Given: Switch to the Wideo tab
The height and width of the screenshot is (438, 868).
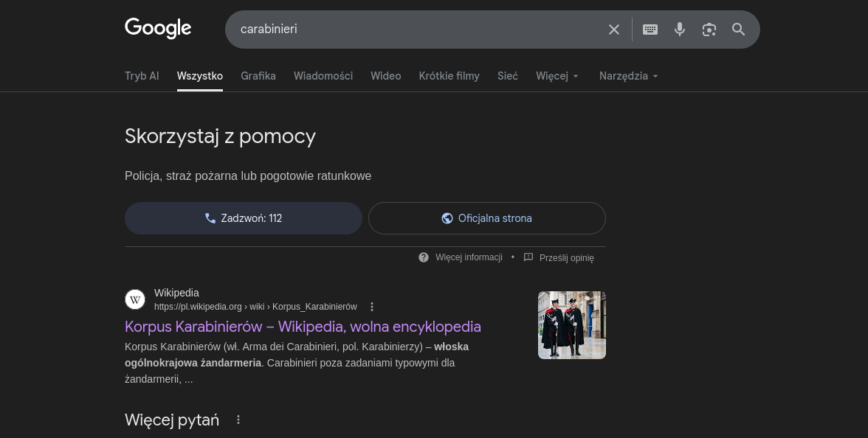Looking at the screenshot, I should [386, 76].
